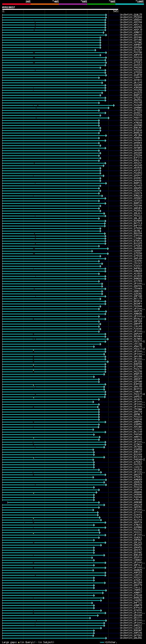Select the UniRef100_Q8BPH1 hit

[x=131, y=422]
